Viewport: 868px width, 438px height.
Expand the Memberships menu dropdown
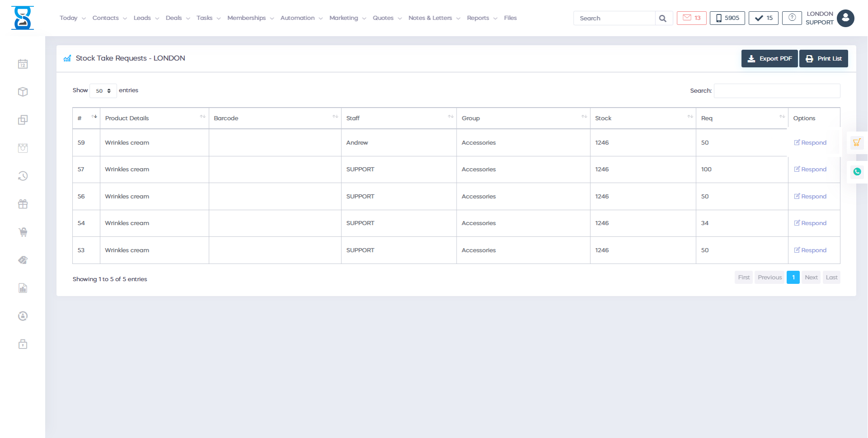coord(250,18)
